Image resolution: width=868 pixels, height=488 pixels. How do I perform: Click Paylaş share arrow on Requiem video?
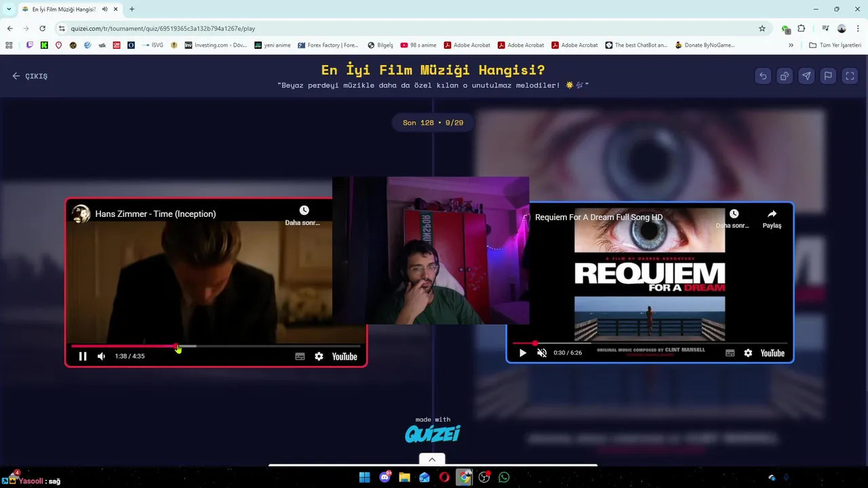pyautogui.click(x=772, y=214)
